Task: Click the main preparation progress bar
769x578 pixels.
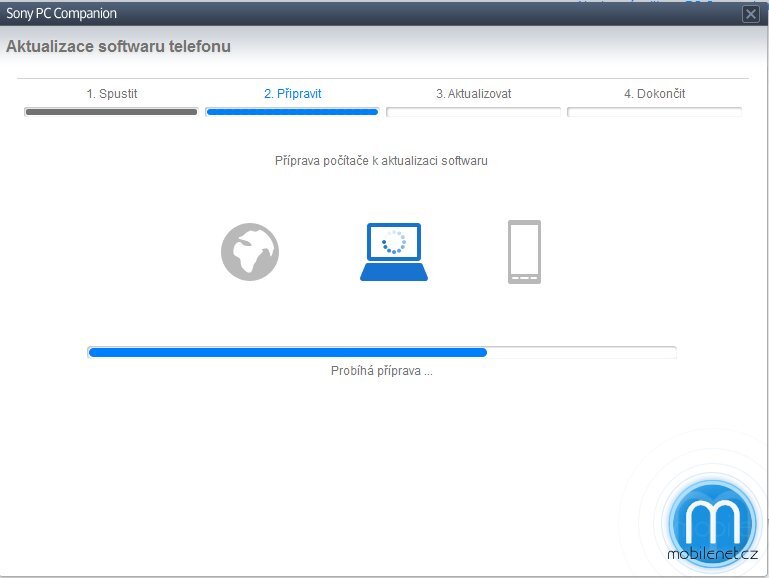Action: point(382,352)
